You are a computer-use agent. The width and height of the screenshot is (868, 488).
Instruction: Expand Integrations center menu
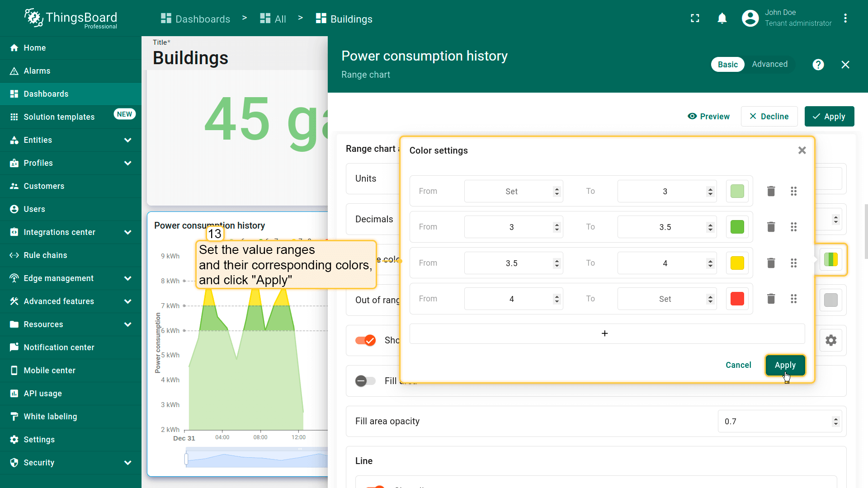(127, 232)
